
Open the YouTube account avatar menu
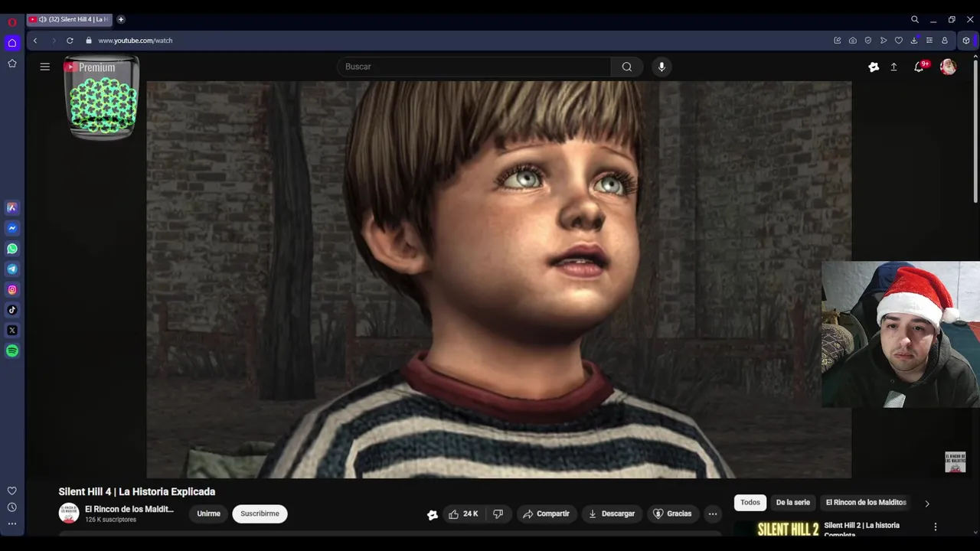[x=948, y=67]
